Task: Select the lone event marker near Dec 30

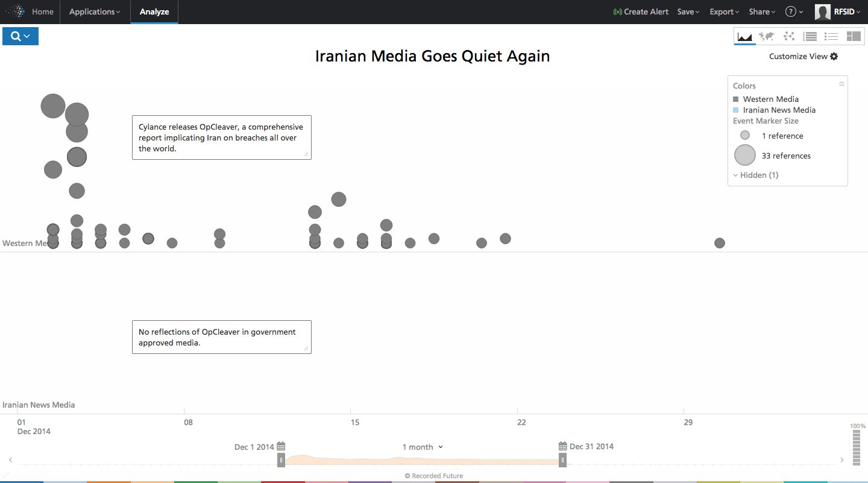Action: click(720, 243)
